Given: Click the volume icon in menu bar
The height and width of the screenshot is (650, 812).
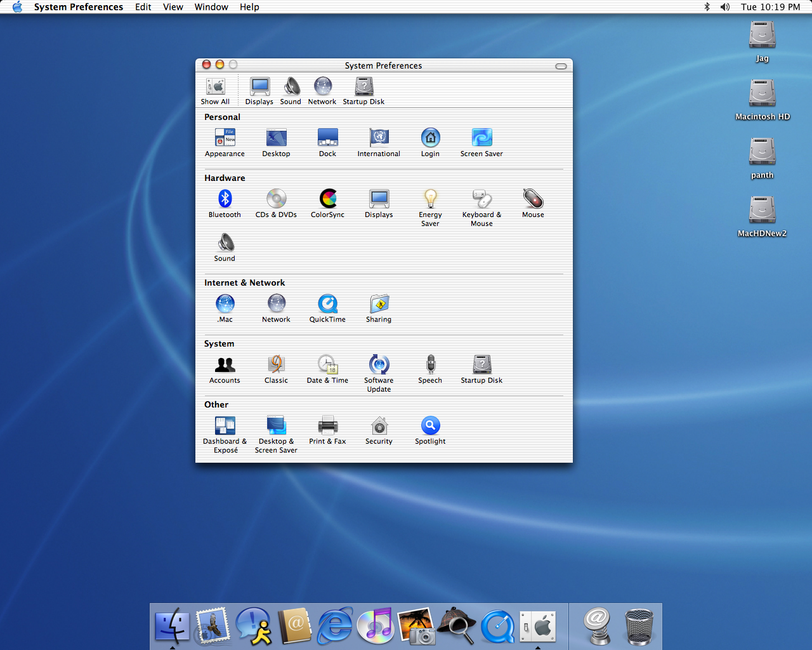Looking at the screenshot, I should pyautogui.click(x=724, y=7).
